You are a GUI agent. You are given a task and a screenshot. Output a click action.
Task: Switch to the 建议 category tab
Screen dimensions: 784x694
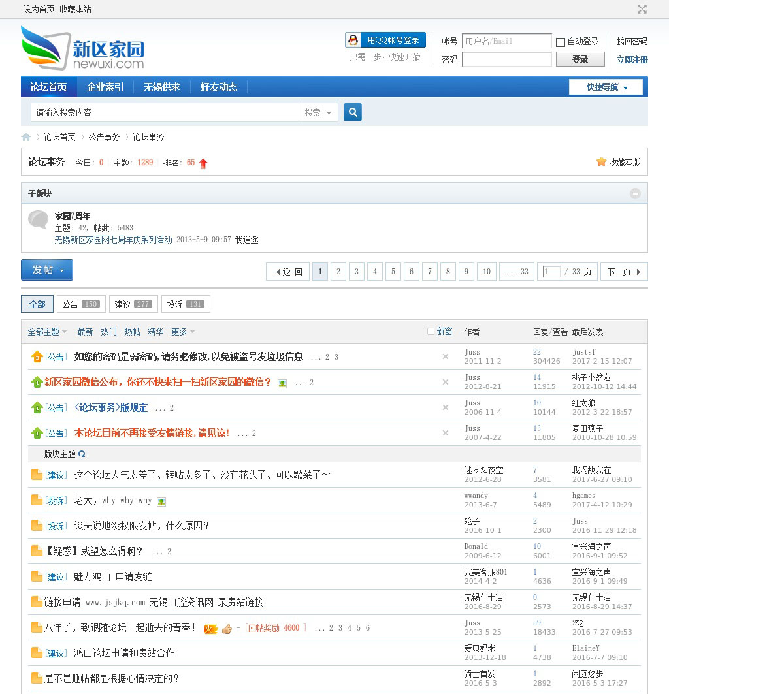tap(133, 304)
